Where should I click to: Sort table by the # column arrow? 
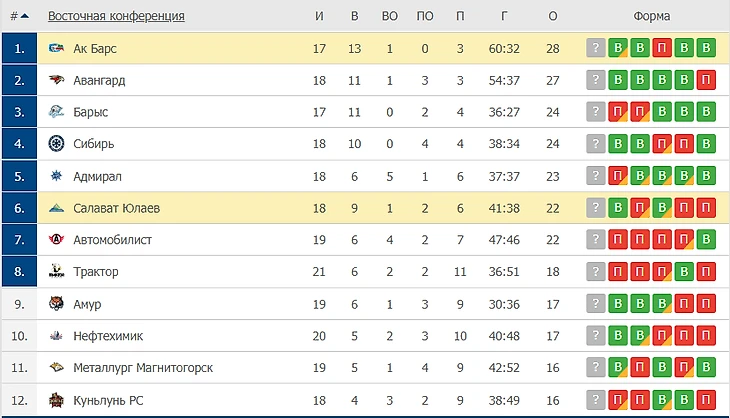(24, 16)
